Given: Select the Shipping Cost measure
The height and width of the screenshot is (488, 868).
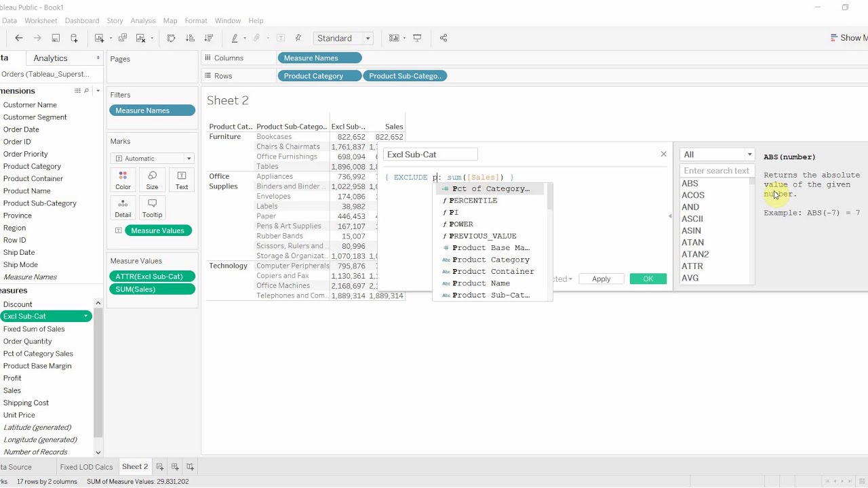Looking at the screenshot, I should [26, 403].
